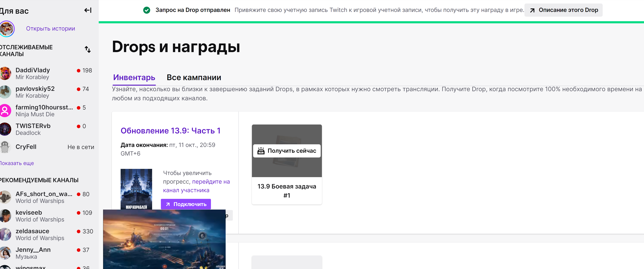Open the Открыть истории link

coord(50,29)
